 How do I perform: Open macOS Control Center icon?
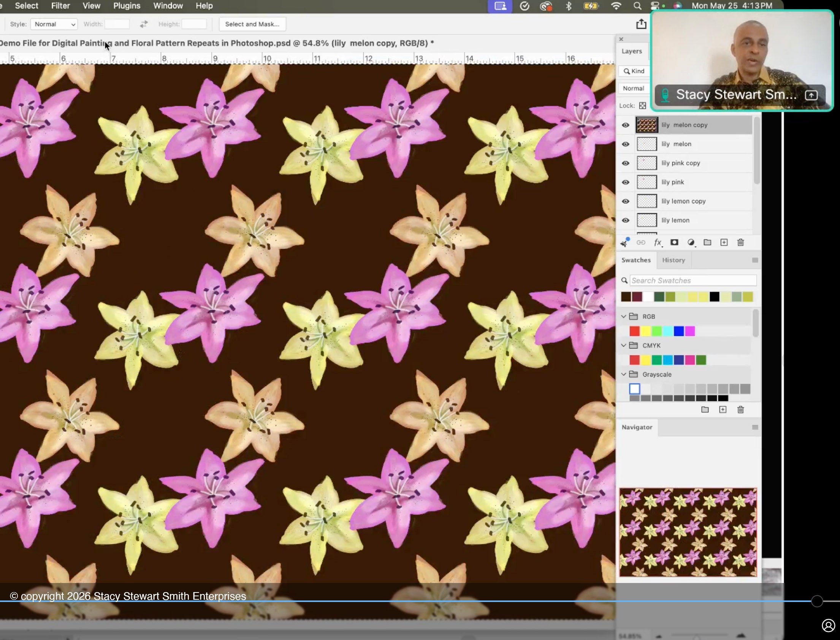[655, 6]
